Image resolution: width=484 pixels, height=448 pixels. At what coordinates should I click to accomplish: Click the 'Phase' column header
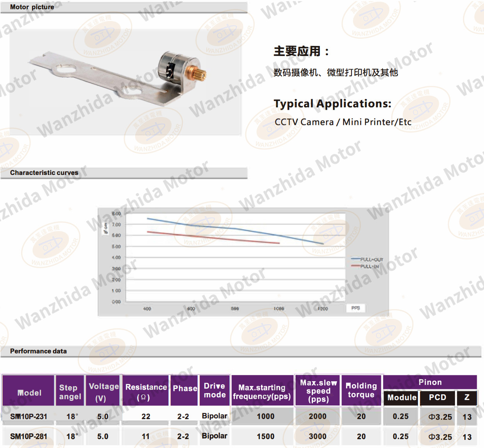click(x=185, y=391)
